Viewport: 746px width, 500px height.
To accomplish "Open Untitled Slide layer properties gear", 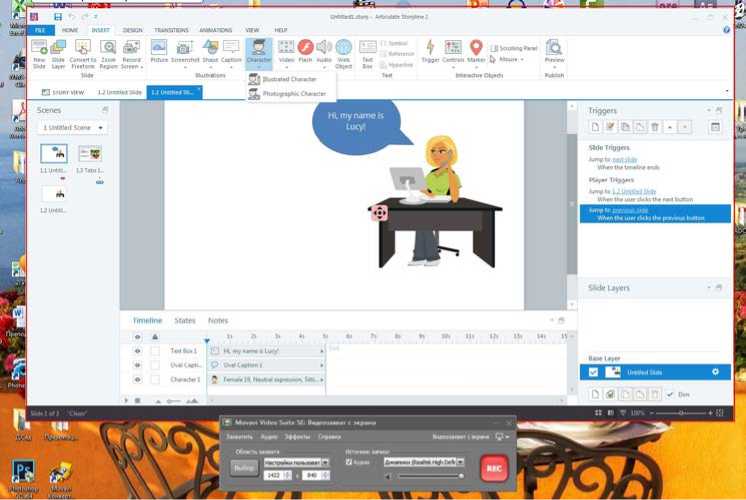I will (x=715, y=372).
